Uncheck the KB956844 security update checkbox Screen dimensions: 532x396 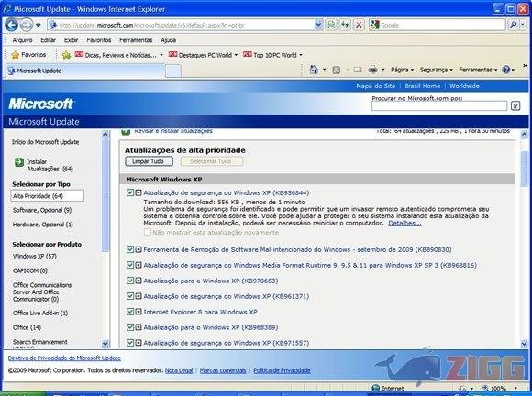coord(130,192)
